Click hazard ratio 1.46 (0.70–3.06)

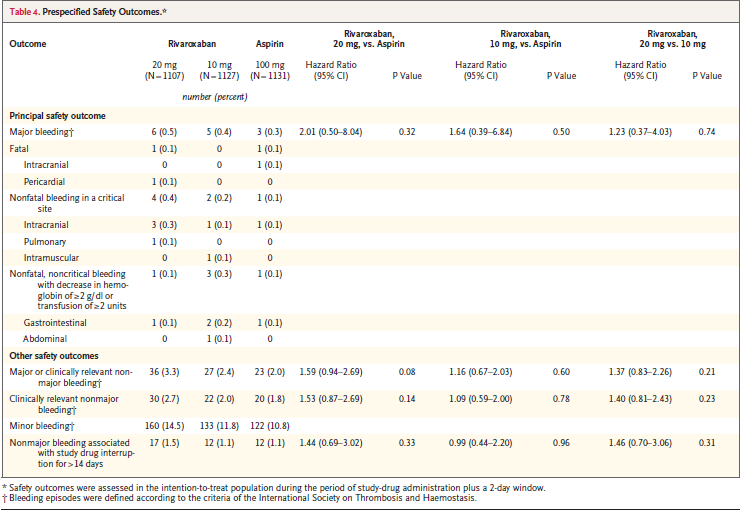[x=640, y=442]
